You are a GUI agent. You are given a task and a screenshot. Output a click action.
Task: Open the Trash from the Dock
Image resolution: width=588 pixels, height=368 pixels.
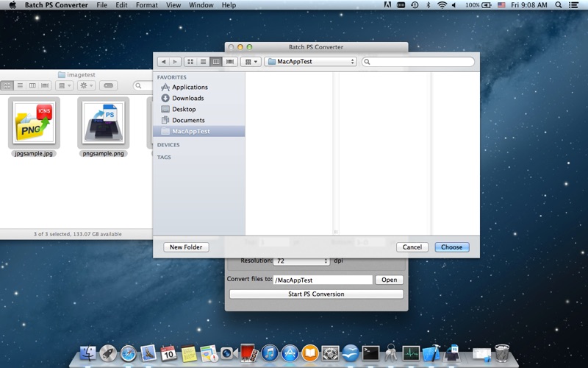[x=502, y=353]
